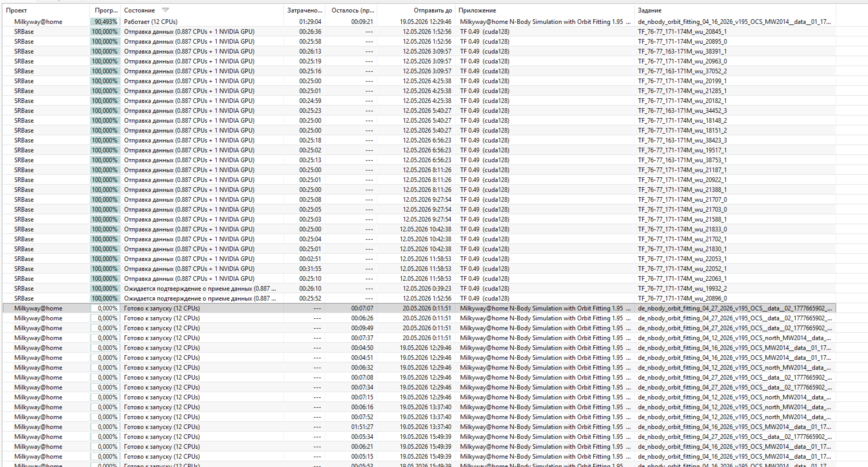Select task TF_76-77_171-174M_wu_18151_2

click(682, 130)
